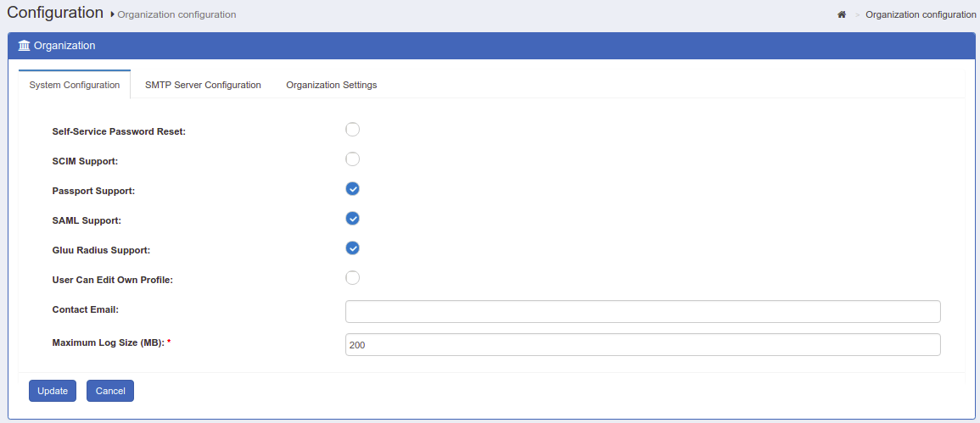Disable SAML Support
Screen dimensions: 980x423
(x=353, y=219)
